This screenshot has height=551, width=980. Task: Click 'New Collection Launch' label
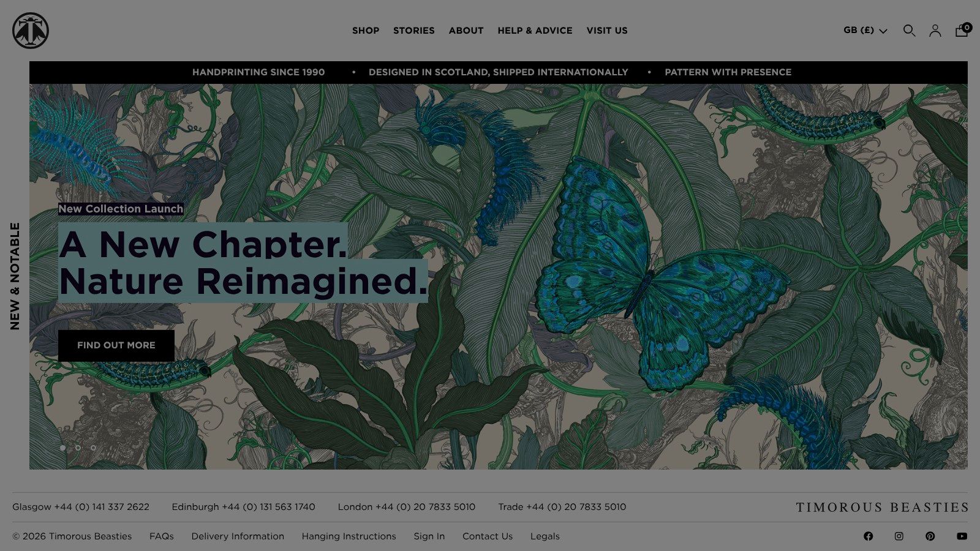pos(121,209)
